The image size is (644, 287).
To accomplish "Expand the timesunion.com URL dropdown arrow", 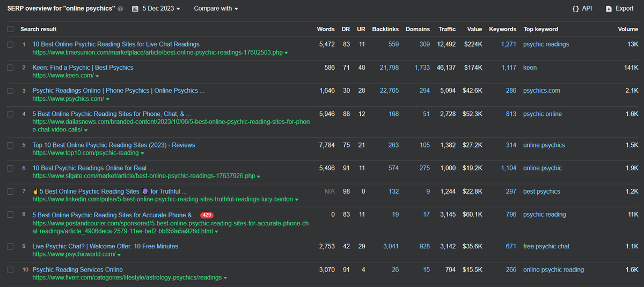I will (x=287, y=53).
